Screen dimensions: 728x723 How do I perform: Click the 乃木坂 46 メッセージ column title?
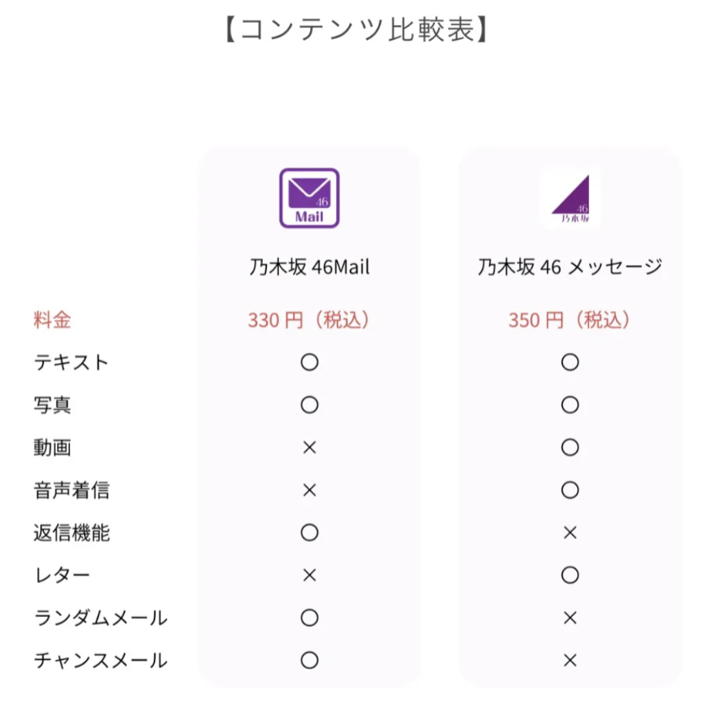570,267
